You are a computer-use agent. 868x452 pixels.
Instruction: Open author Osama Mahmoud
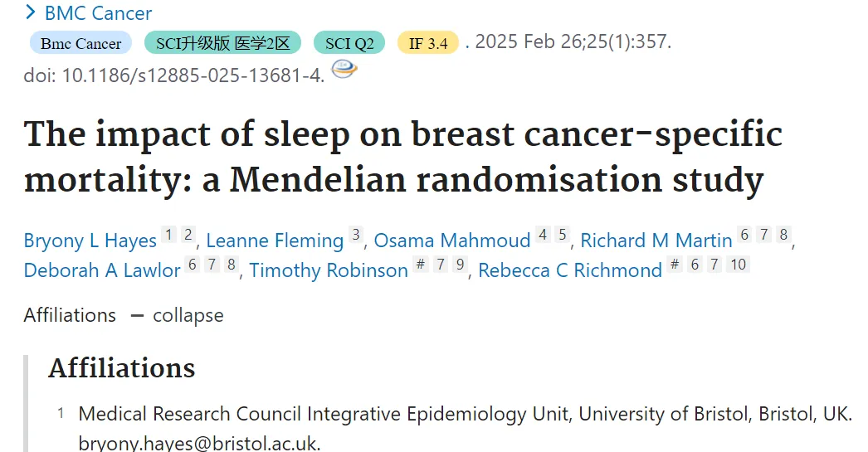pyautogui.click(x=452, y=241)
